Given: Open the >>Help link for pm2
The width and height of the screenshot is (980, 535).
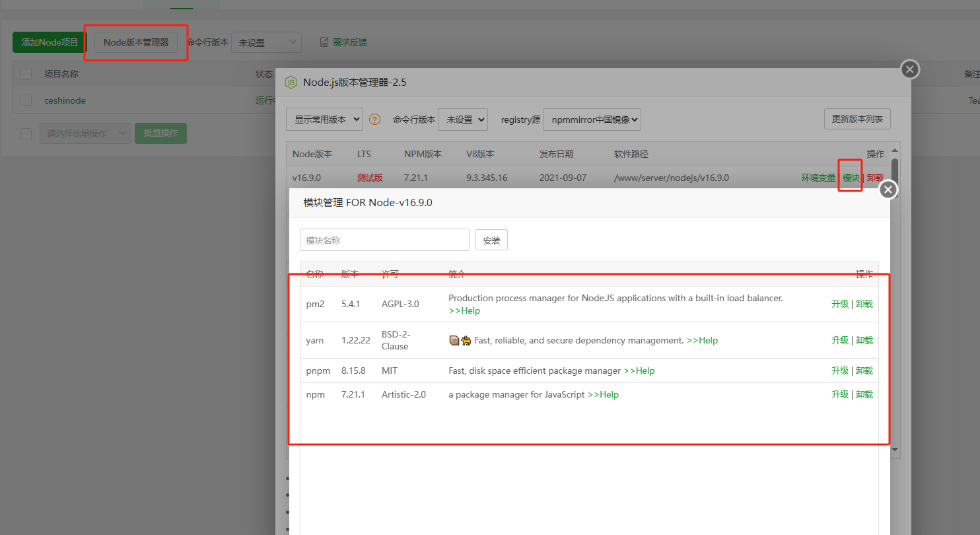Looking at the screenshot, I should (464, 310).
